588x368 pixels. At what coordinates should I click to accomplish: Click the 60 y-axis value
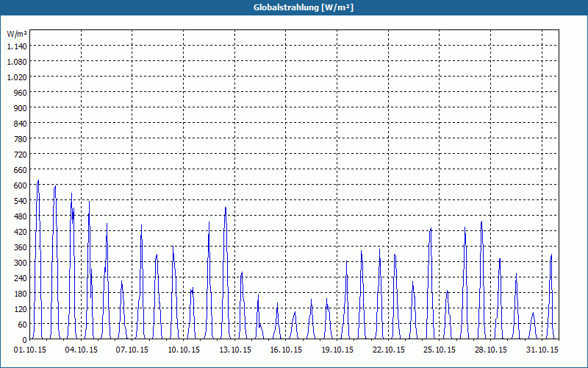[23, 325]
